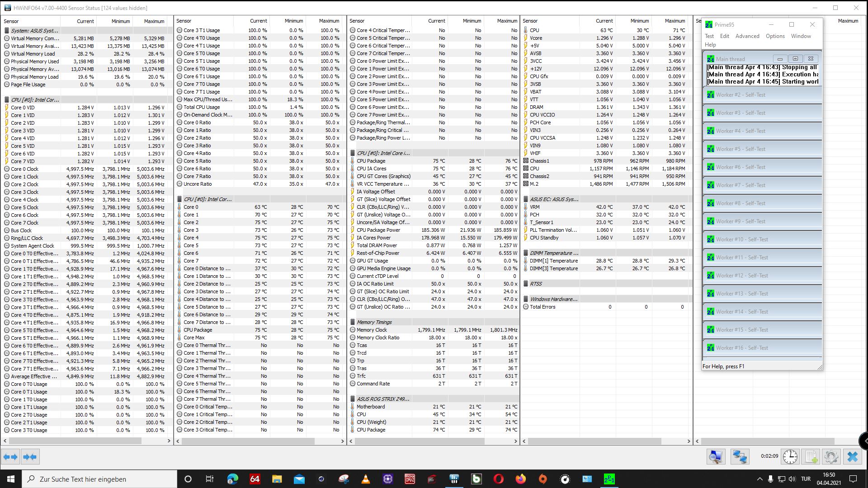Launch Microsoft Edge from the taskbar

coord(232,479)
